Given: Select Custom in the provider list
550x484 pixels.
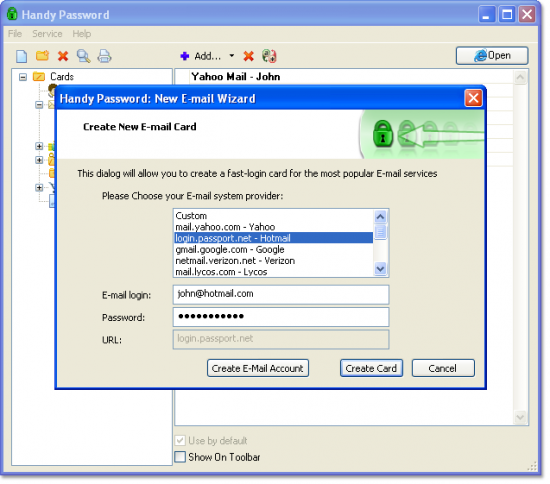Looking at the screenshot, I should (x=274, y=215).
